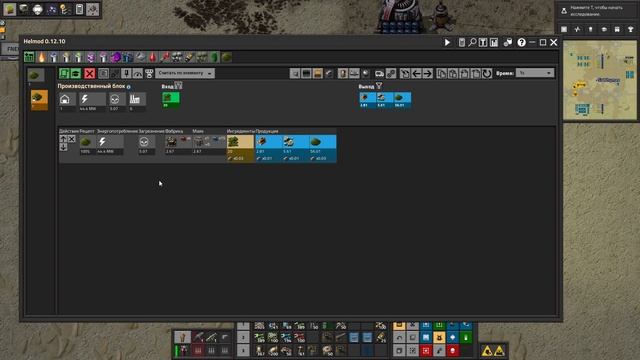640x360 pixels.
Task: Click the green add-recipe button in Helmod toolbar
Action: point(64,73)
